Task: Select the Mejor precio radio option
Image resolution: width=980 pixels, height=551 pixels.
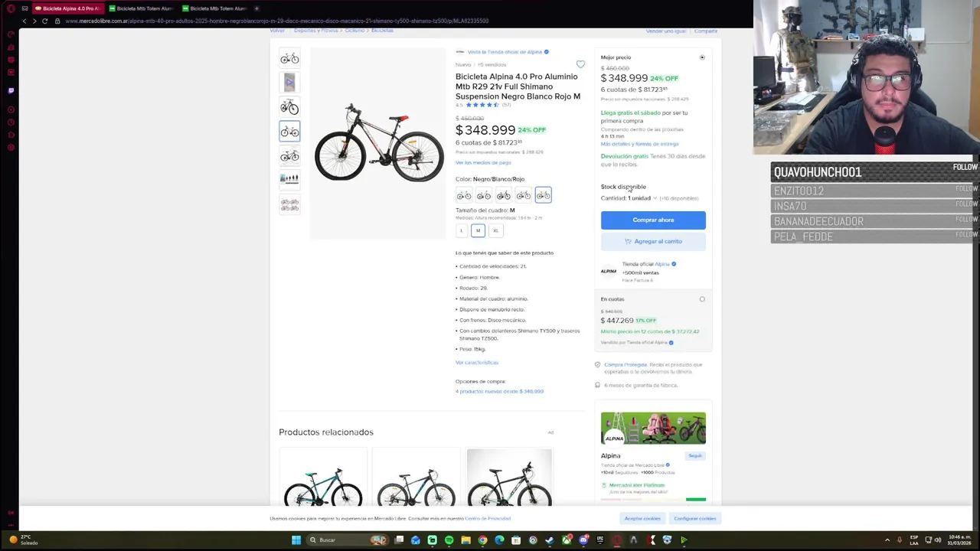Action: [x=702, y=57]
